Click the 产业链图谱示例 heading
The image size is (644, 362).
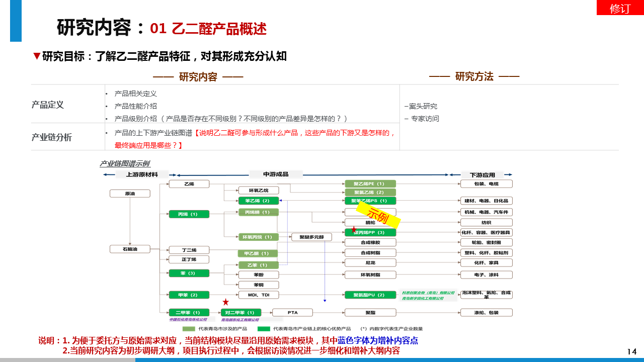(x=125, y=164)
